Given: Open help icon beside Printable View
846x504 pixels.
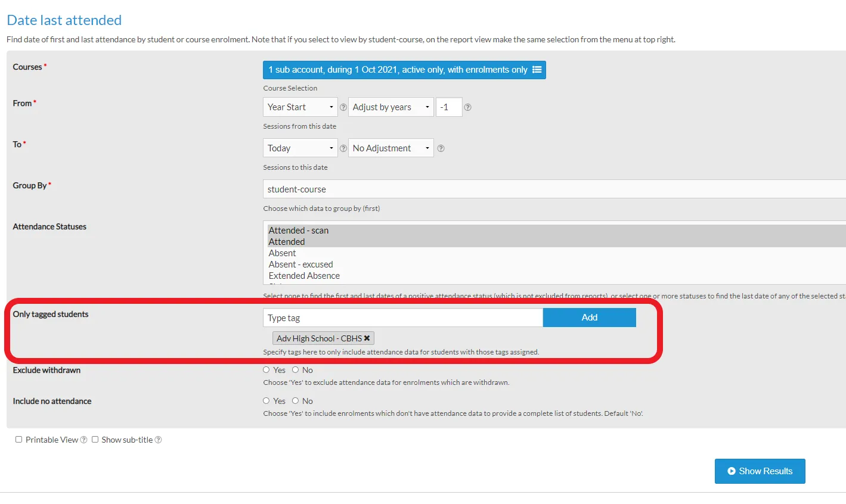Looking at the screenshot, I should click(x=83, y=440).
